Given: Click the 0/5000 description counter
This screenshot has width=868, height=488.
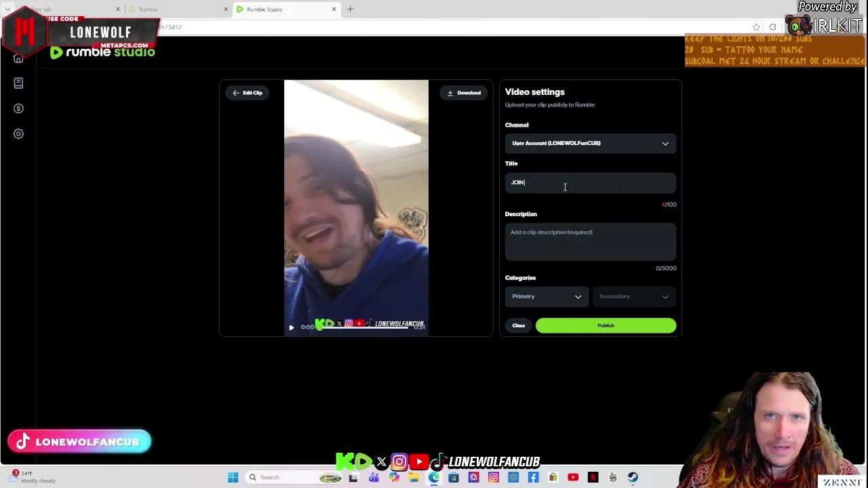Looking at the screenshot, I should (666, 268).
